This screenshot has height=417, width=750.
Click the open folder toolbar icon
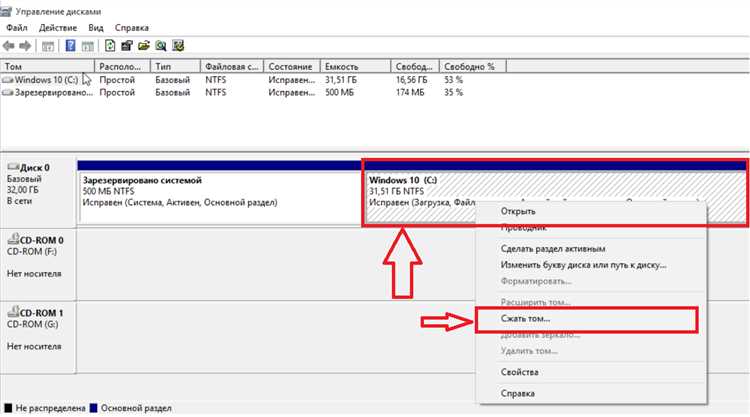[x=143, y=46]
